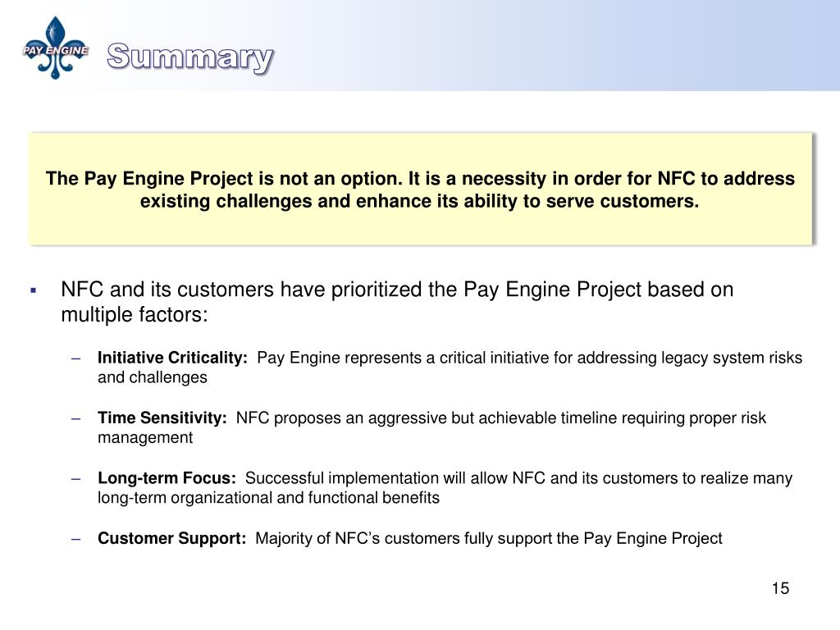Click the dash bullet before Customer Support
This screenshot has height=630, width=840.
pyautogui.click(x=75, y=539)
